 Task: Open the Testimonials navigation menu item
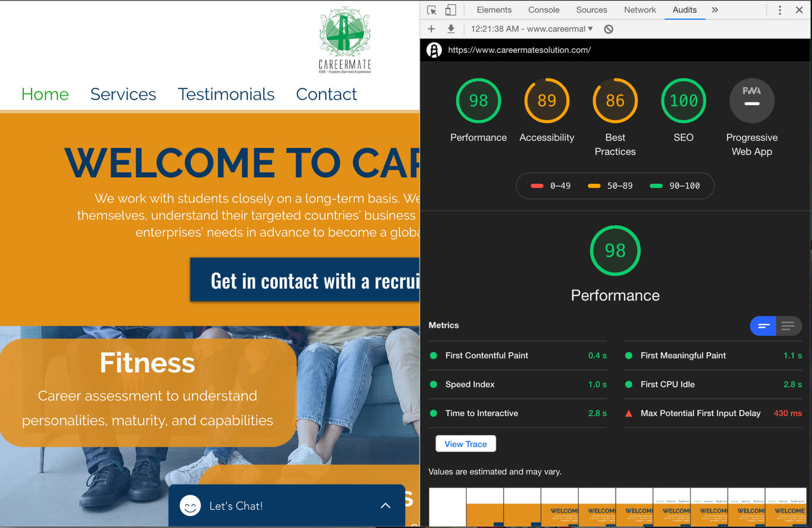(x=226, y=94)
